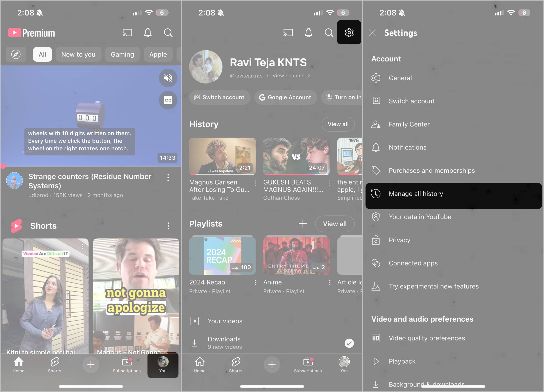Screen dimensions: 544x392
Task: Tap the Downloads sync checkmark
Action: 349,343
